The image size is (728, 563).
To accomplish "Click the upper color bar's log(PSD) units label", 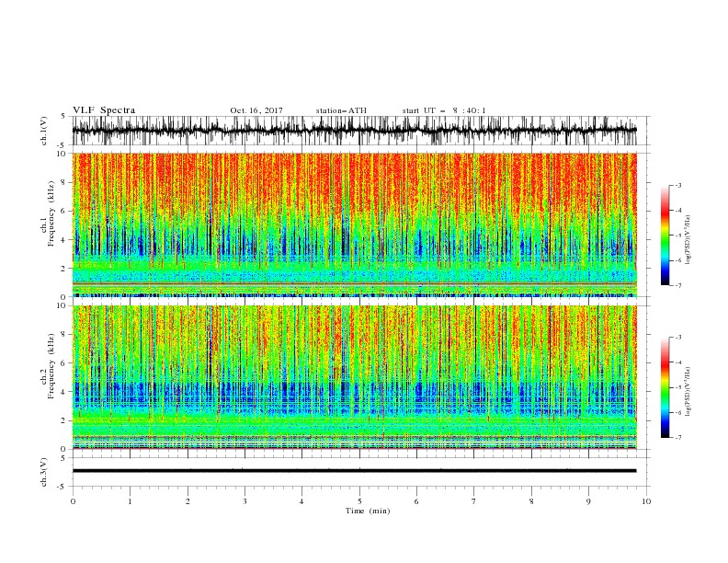I will coord(688,240).
